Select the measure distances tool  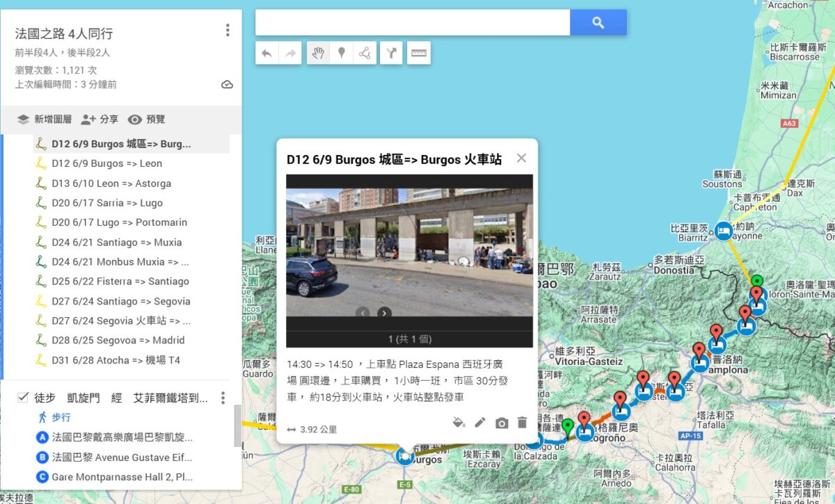(418, 53)
